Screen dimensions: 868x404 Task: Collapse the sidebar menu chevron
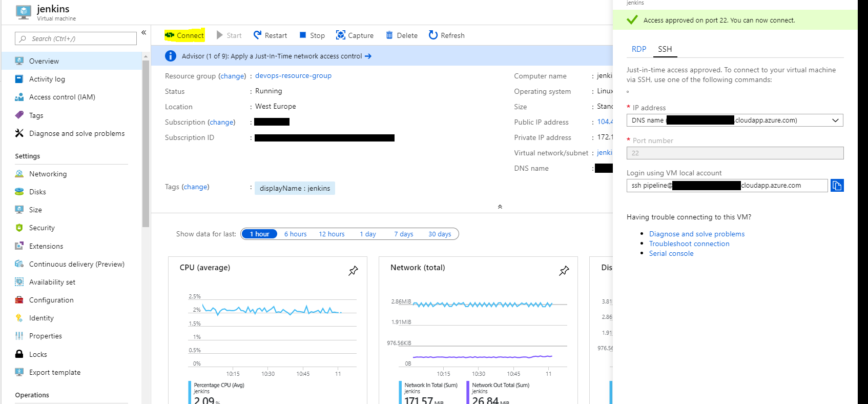144,32
